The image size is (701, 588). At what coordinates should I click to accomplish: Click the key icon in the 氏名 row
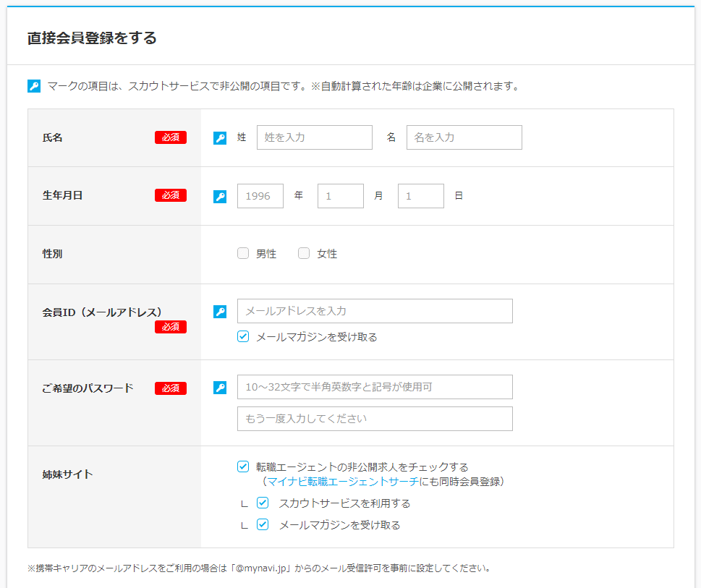(220, 138)
